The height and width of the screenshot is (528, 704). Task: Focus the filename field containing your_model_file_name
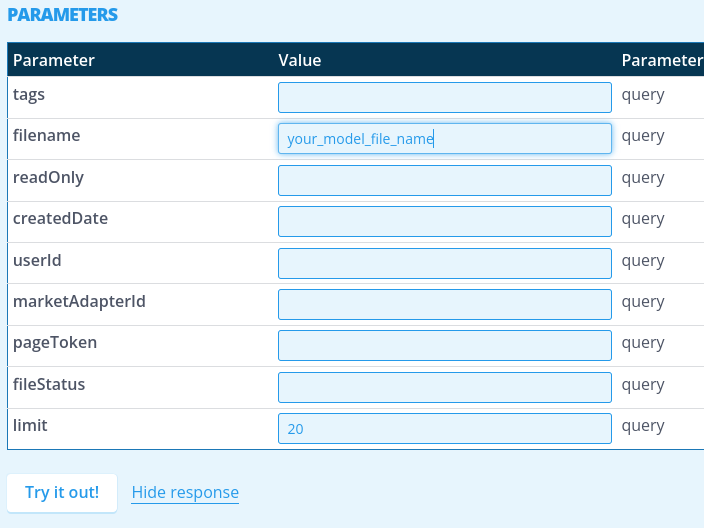[x=444, y=139]
